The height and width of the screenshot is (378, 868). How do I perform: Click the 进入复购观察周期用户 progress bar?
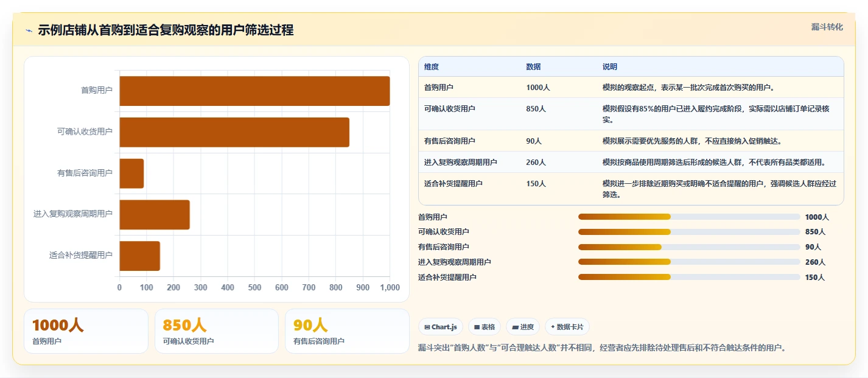[689, 262]
